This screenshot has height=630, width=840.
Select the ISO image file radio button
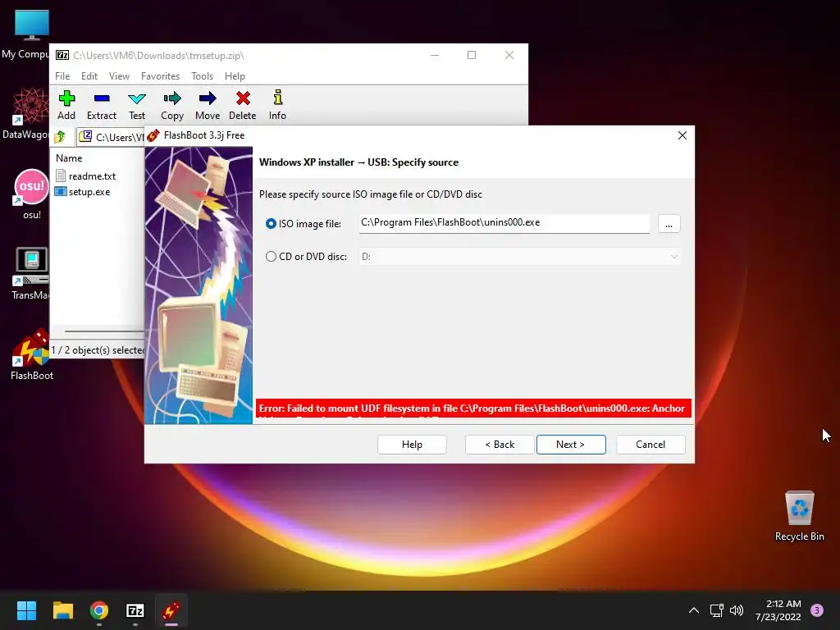point(271,223)
